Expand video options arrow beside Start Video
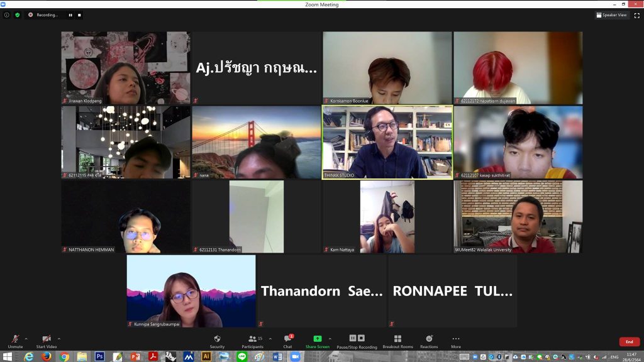This screenshot has width=644, height=362. click(61, 339)
